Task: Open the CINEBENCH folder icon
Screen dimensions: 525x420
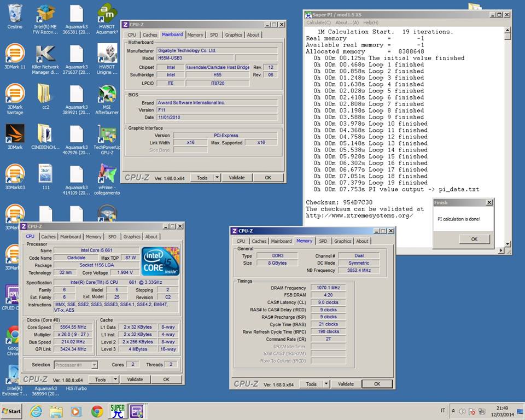Action: [45, 137]
